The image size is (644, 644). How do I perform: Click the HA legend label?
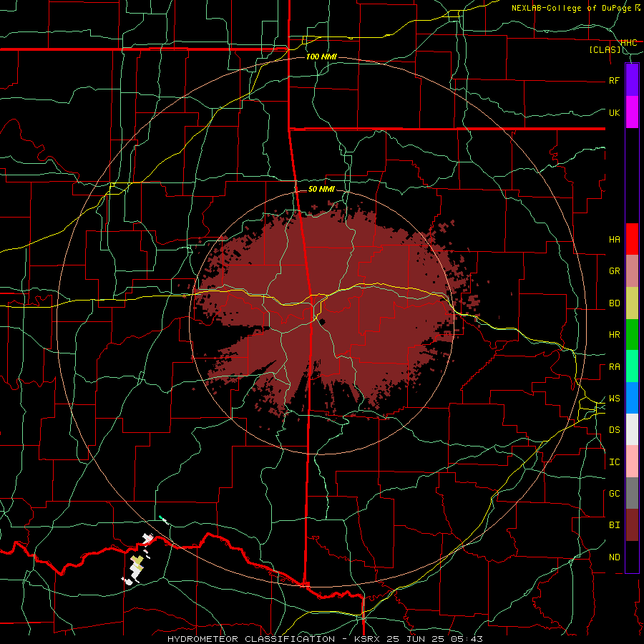coord(614,240)
